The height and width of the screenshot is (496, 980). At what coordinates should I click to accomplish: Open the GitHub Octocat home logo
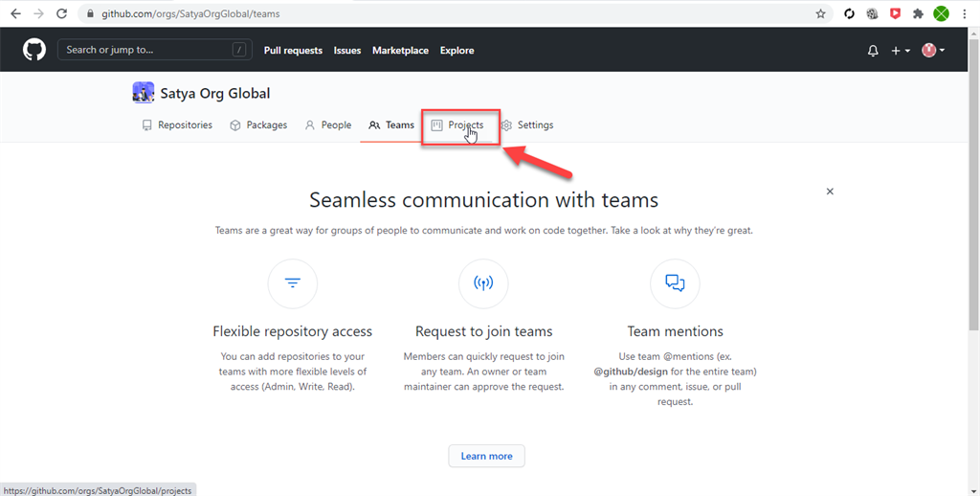pos(34,50)
